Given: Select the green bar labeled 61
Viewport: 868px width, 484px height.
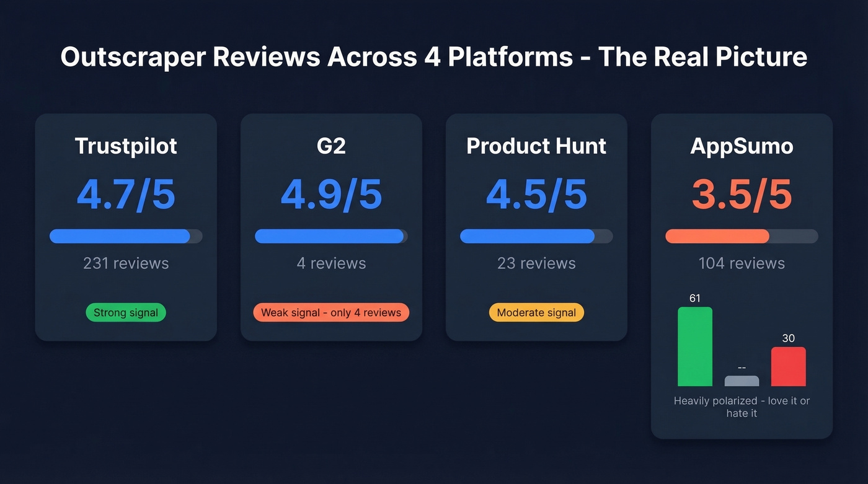Looking at the screenshot, I should coord(695,346).
